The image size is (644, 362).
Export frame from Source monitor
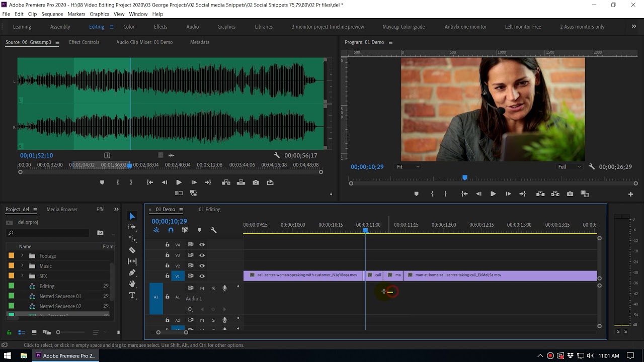click(x=256, y=183)
